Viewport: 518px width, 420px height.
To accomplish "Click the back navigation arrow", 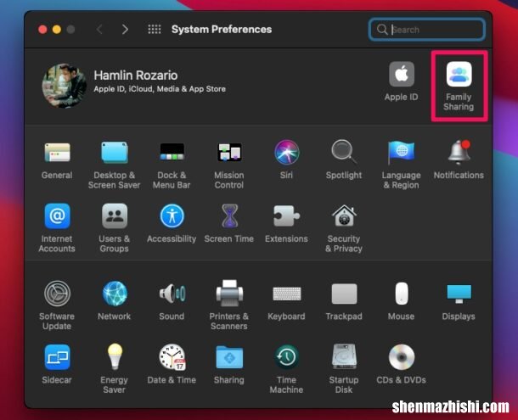I will [99, 30].
